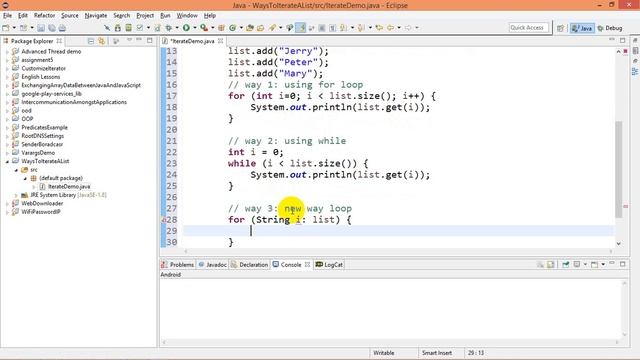Open the Refactor menu
640x360 pixels.
tap(44, 16)
